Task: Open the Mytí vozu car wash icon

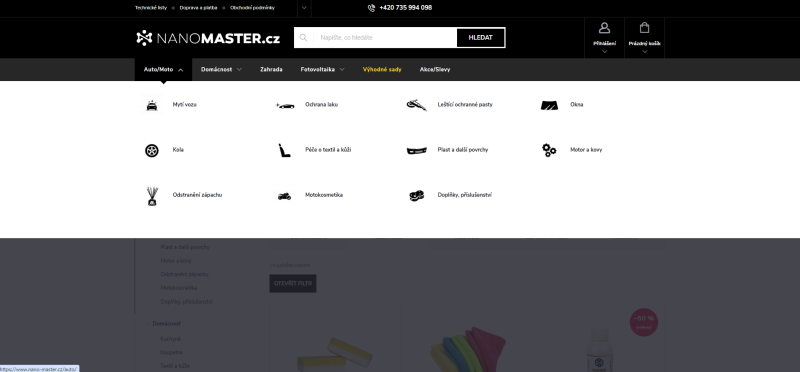Action: click(x=152, y=105)
